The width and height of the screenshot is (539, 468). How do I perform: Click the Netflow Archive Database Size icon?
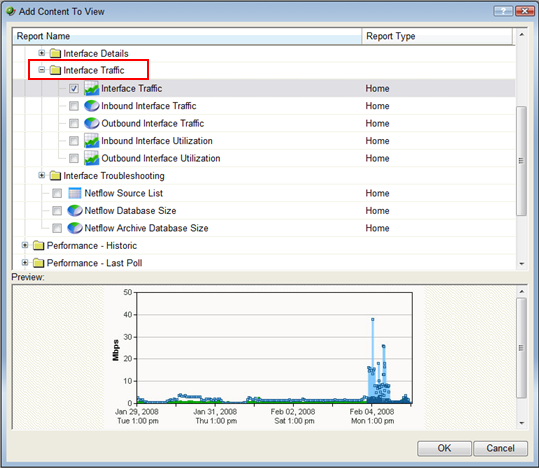pos(75,228)
